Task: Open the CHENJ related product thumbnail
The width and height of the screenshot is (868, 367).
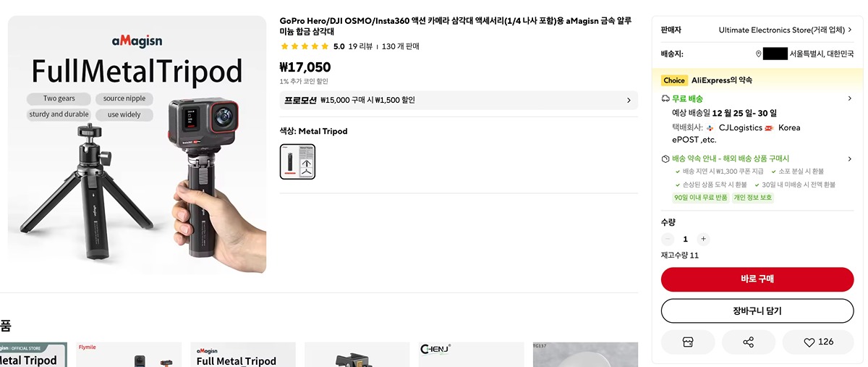Action: pyautogui.click(x=471, y=355)
